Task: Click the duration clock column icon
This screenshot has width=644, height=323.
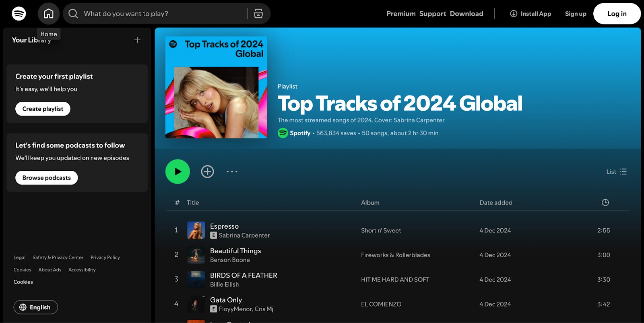Action: pyautogui.click(x=605, y=203)
